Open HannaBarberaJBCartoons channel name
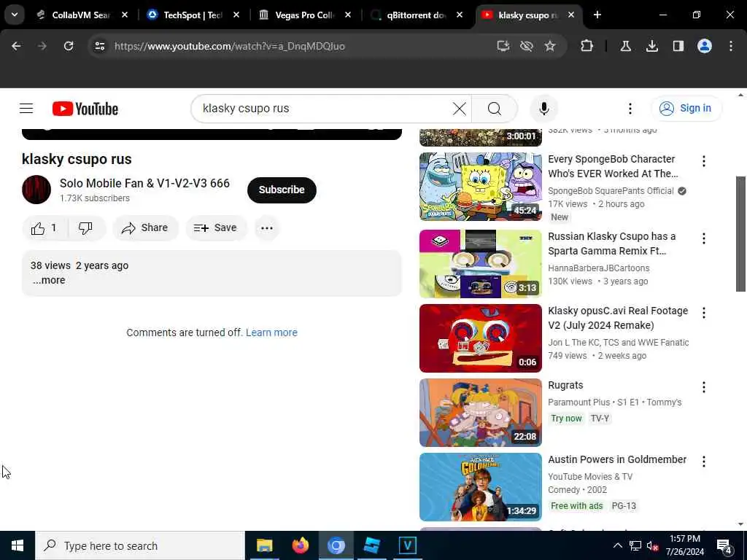Viewport: 747px width, 560px height. 598,268
